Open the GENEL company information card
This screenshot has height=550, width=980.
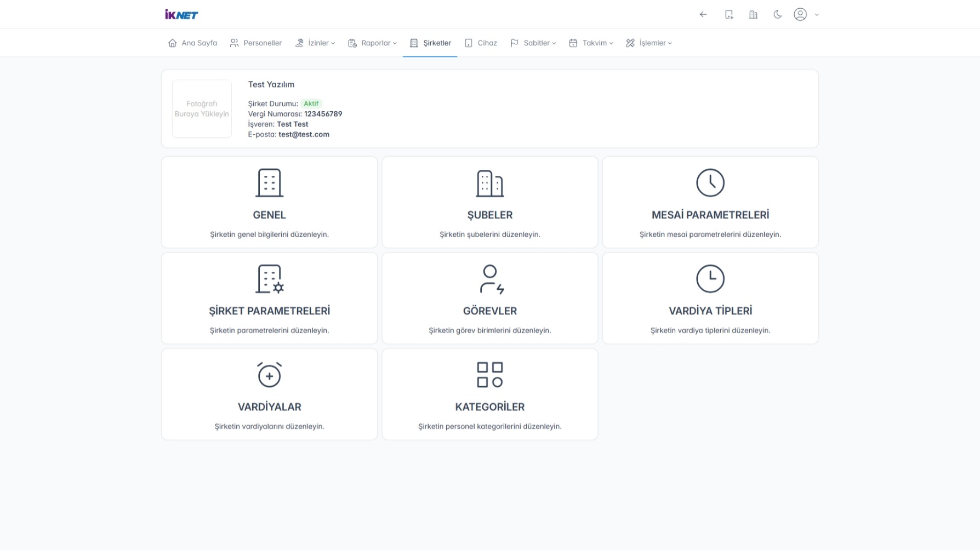click(x=269, y=202)
